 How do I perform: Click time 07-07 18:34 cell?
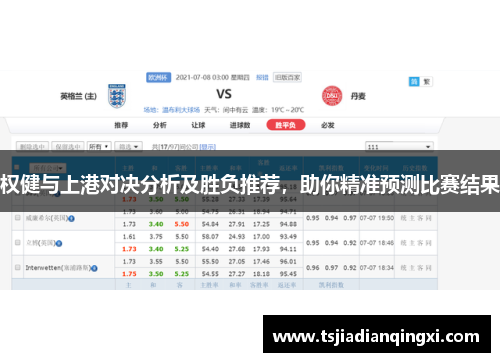[377, 268]
